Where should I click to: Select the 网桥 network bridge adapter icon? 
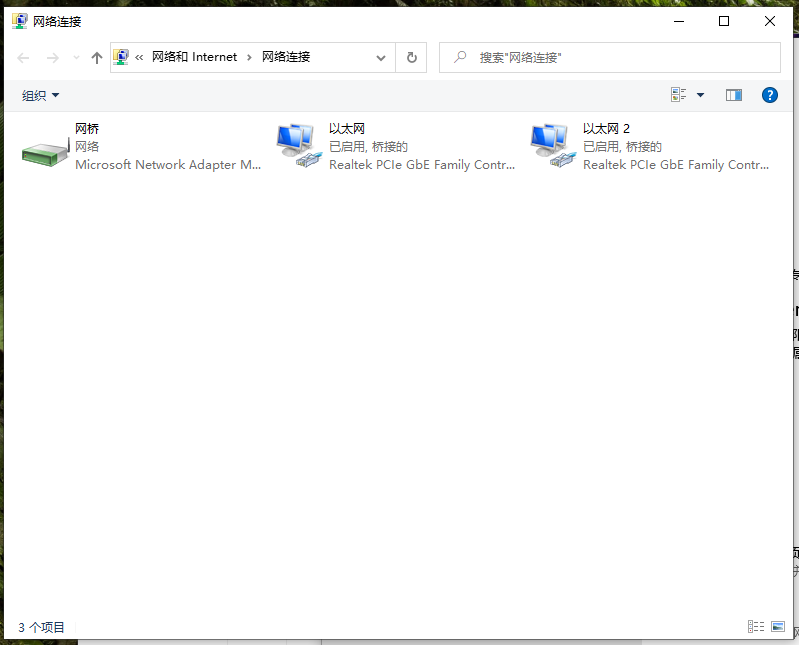(42, 148)
